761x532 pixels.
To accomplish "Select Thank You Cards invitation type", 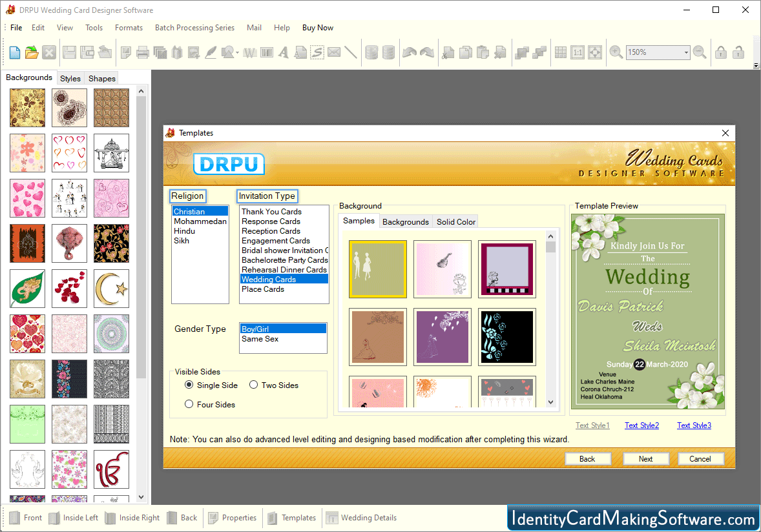I will (x=284, y=211).
